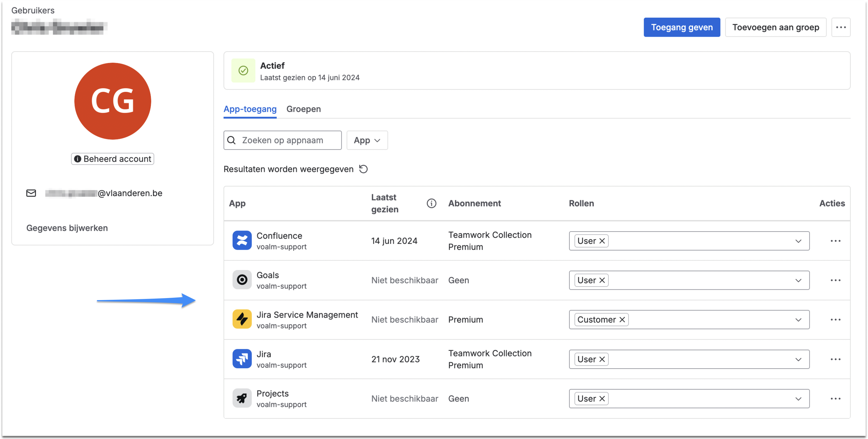Click the refresh results icon
The image size is (868, 439).
pos(363,169)
